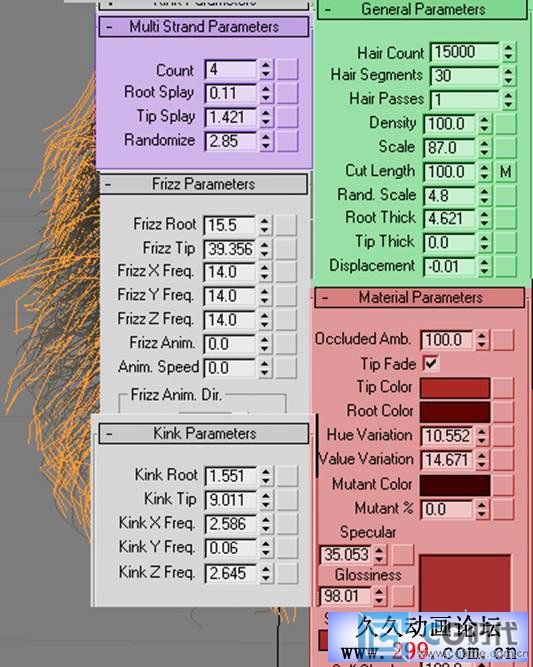Open the map button beside Specular
The height and width of the screenshot is (667, 533).
pyautogui.click(x=402, y=555)
